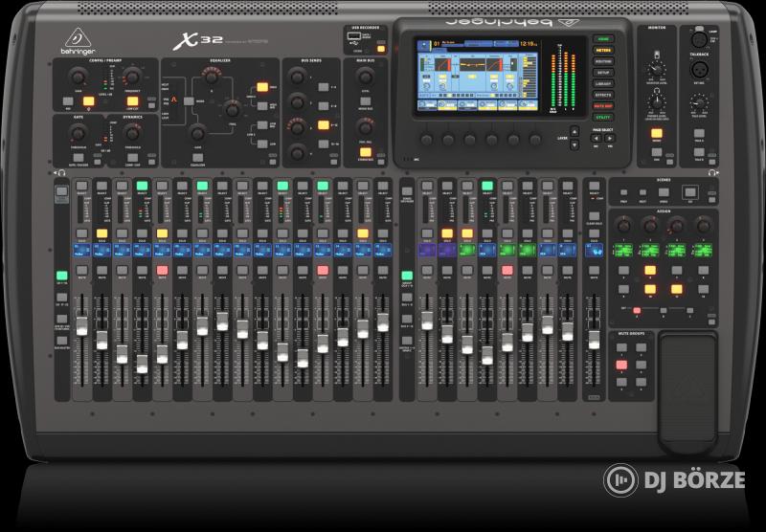This screenshot has width=766, height=532.
Task: Toggle the lit Low Cut button
Action: 132,101
